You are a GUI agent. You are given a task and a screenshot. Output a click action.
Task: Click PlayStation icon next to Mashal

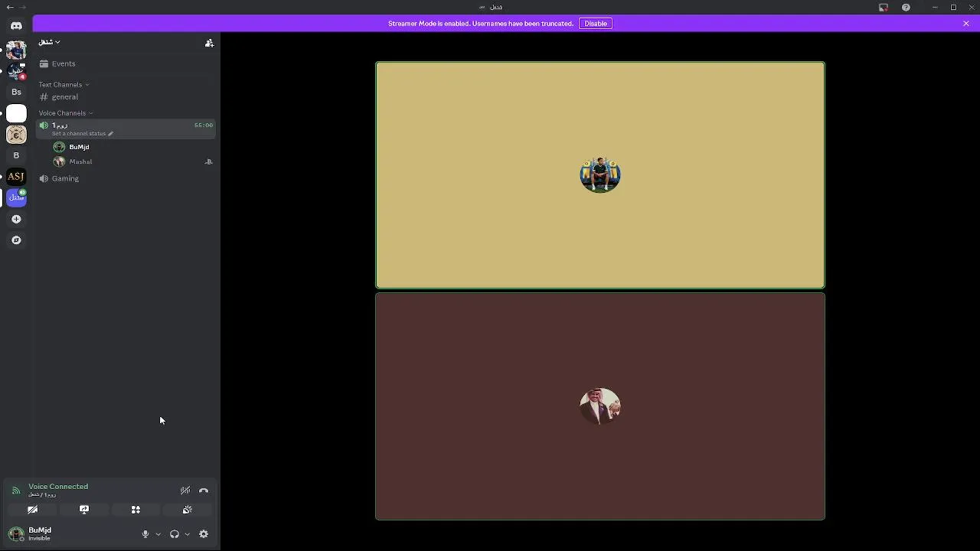[208, 162]
